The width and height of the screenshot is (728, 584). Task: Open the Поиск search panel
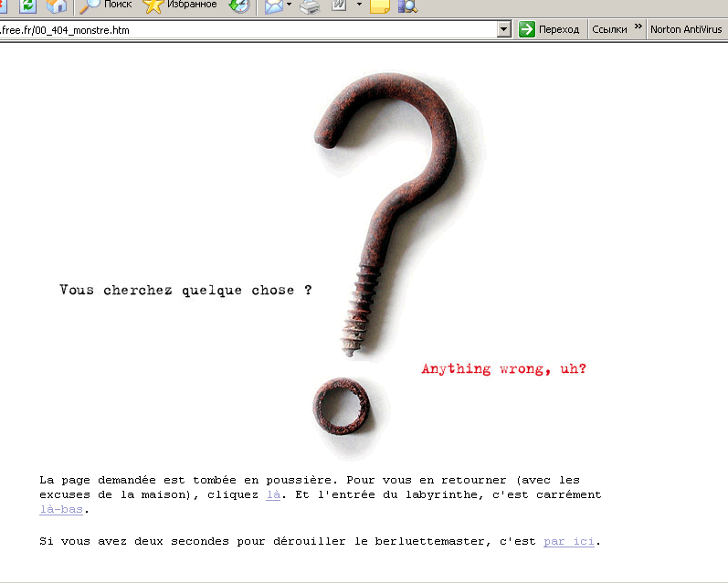pyautogui.click(x=106, y=5)
